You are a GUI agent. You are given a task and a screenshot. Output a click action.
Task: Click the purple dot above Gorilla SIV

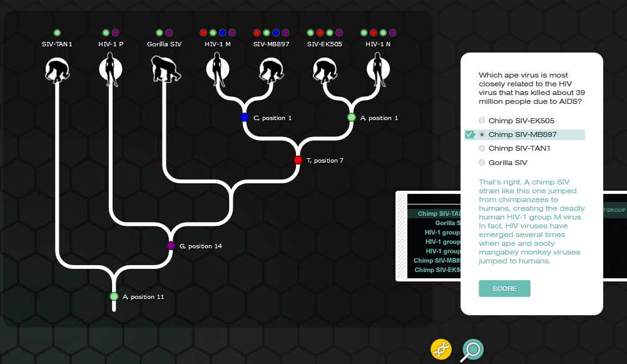169,33
